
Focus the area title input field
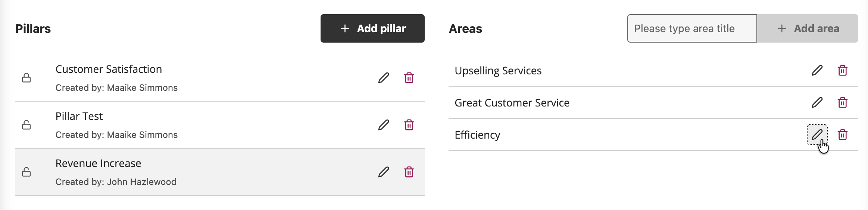click(x=691, y=28)
